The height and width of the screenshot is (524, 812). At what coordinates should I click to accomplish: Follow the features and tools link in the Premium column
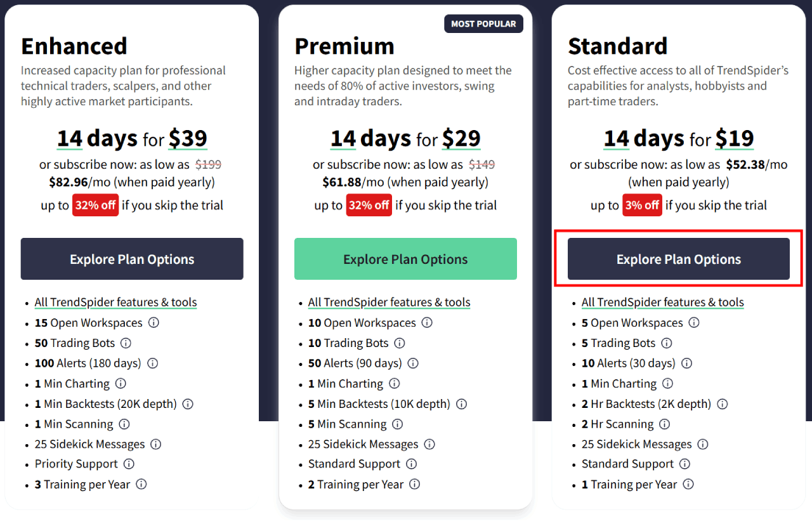(x=389, y=303)
